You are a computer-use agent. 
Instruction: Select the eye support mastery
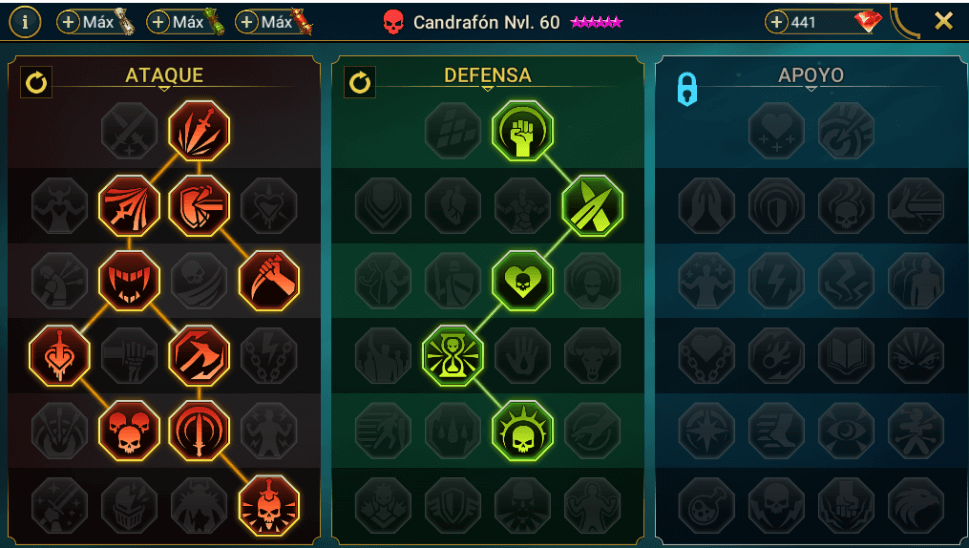coord(846,430)
